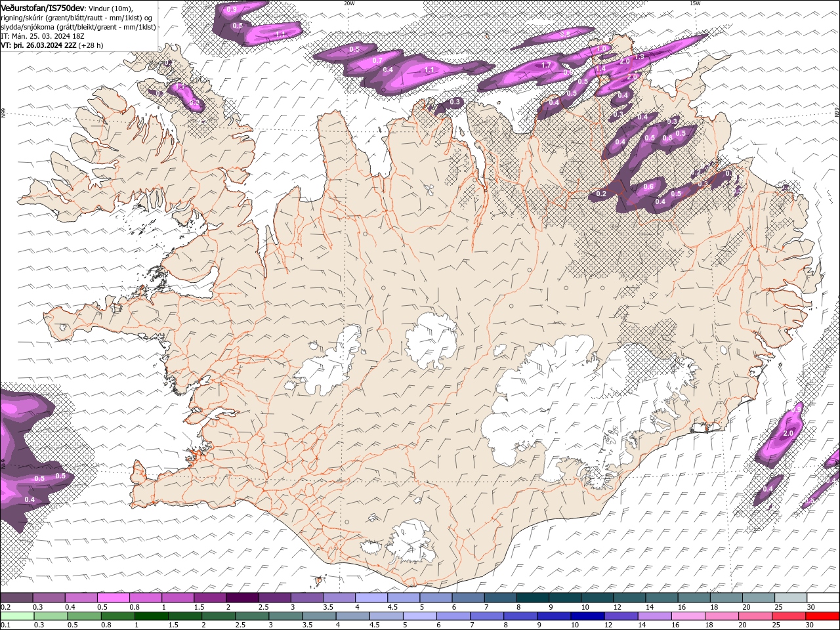840x630 pixels.
Task: Click the 15W longitude label
Action: coord(695,3)
